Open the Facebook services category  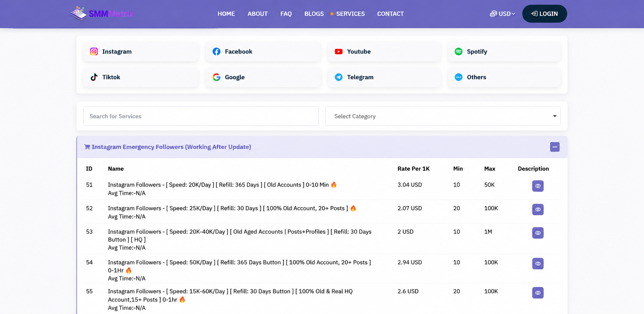pos(263,52)
